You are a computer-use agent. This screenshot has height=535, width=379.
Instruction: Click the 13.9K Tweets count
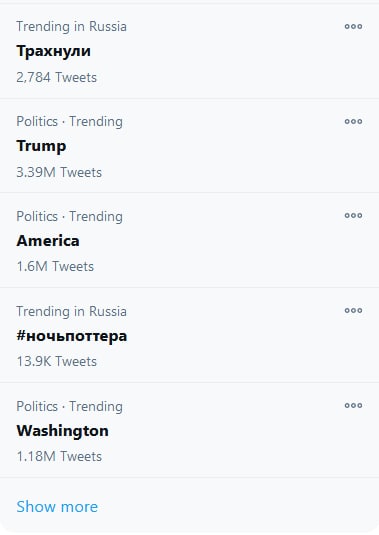tap(57, 361)
